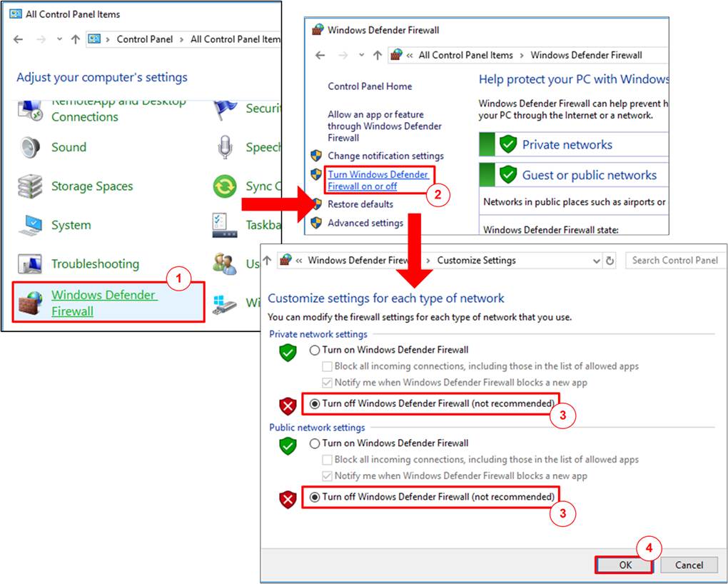Image resolution: width=728 pixels, height=584 pixels.
Task: Click Control Panel breadcrumb in address bar
Action: click(144, 39)
